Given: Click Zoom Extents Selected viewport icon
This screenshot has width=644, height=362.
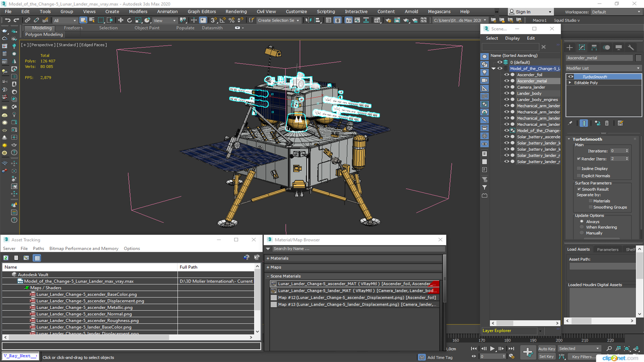Looking at the screenshot, I should click(x=627, y=349).
